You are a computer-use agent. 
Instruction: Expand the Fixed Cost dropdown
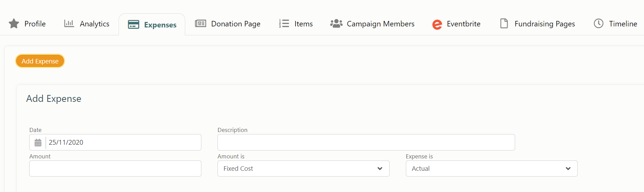tap(303, 168)
